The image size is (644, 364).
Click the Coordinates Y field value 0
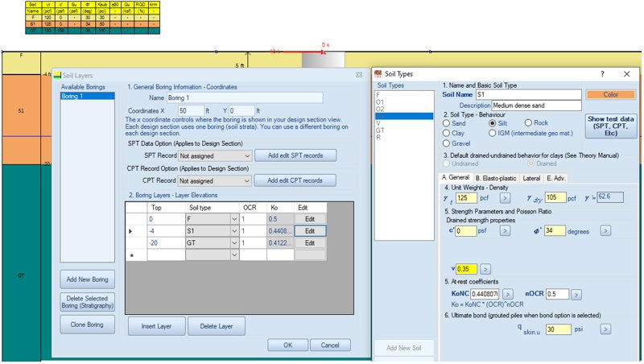242,110
